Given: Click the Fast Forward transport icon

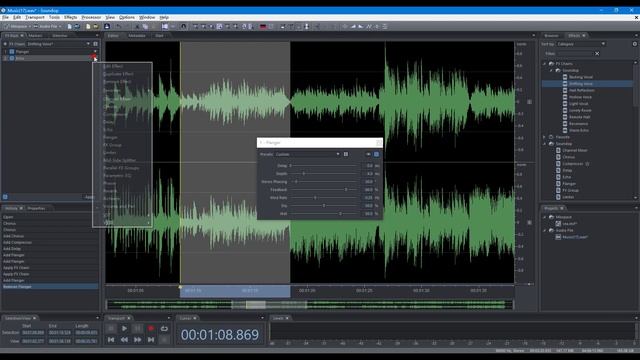Looking at the screenshot, I should 138,339.
